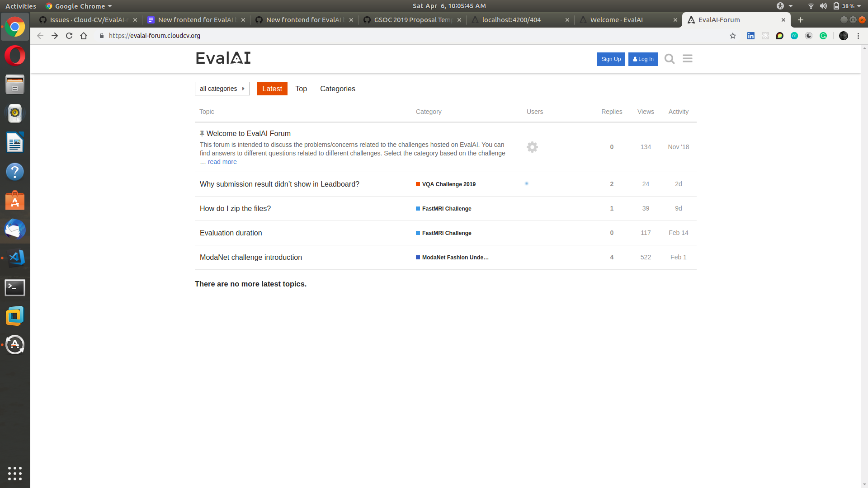Open Chrome's three-dot menu

(x=858, y=36)
